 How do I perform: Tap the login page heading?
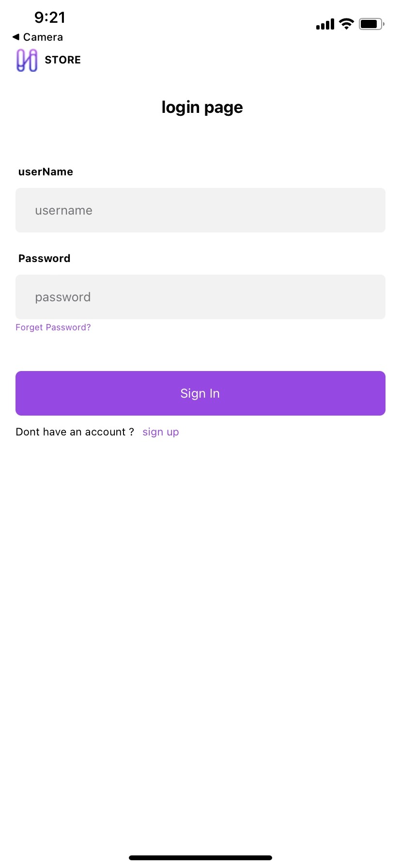(x=202, y=108)
